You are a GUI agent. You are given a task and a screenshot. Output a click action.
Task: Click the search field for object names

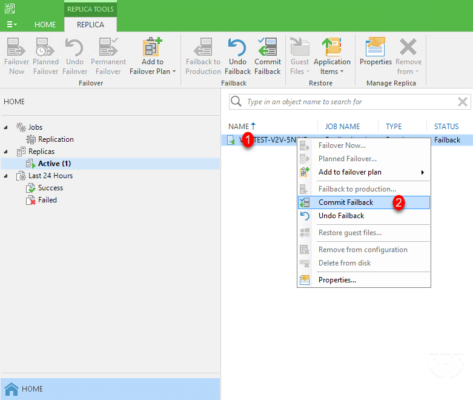(x=350, y=102)
